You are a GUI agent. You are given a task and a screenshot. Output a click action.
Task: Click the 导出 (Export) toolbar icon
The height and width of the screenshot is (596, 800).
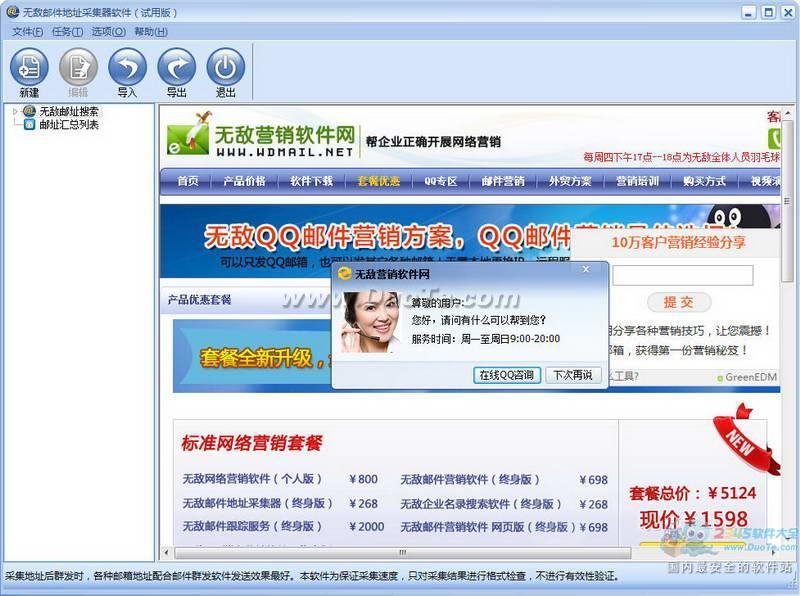coord(176,67)
